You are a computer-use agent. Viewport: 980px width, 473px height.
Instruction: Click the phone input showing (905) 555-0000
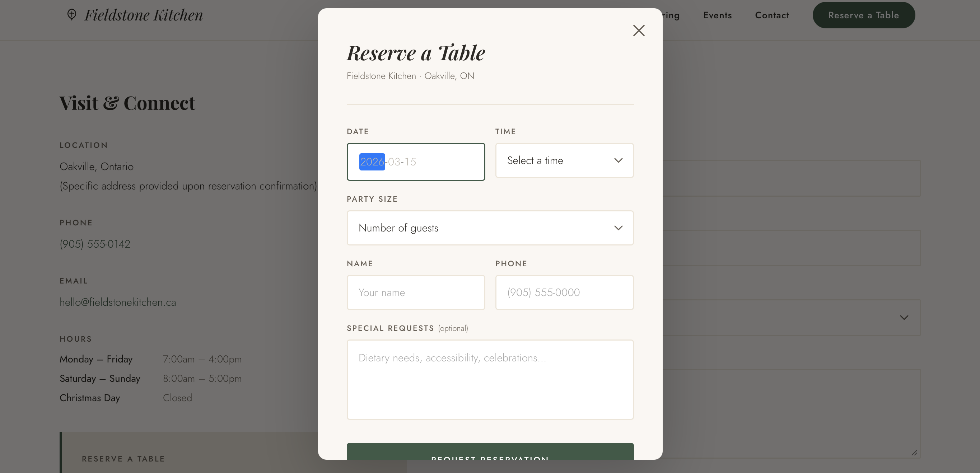click(x=564, y=292)
